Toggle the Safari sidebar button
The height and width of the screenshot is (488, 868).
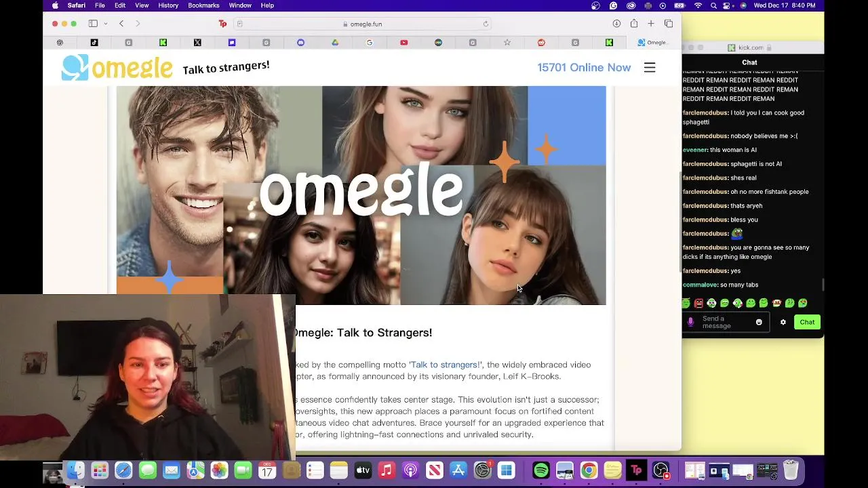pyautogui.click(x=93, y=24)
